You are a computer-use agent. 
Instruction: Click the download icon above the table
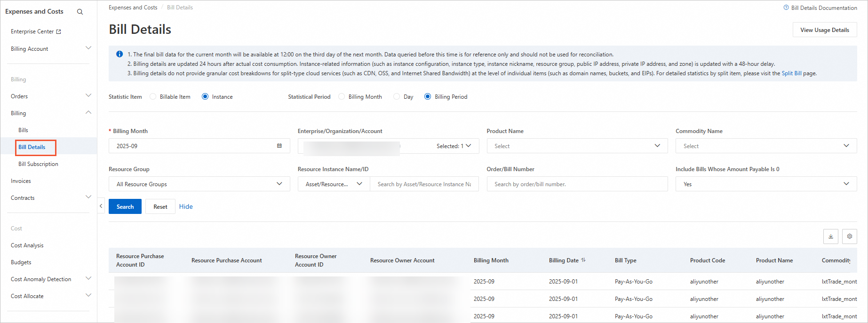(831, 236)
